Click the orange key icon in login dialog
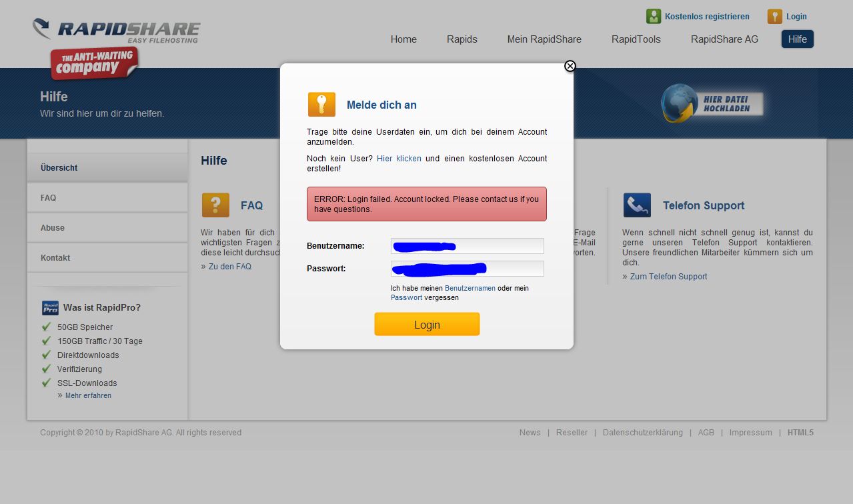 click(x=321, y=105)
